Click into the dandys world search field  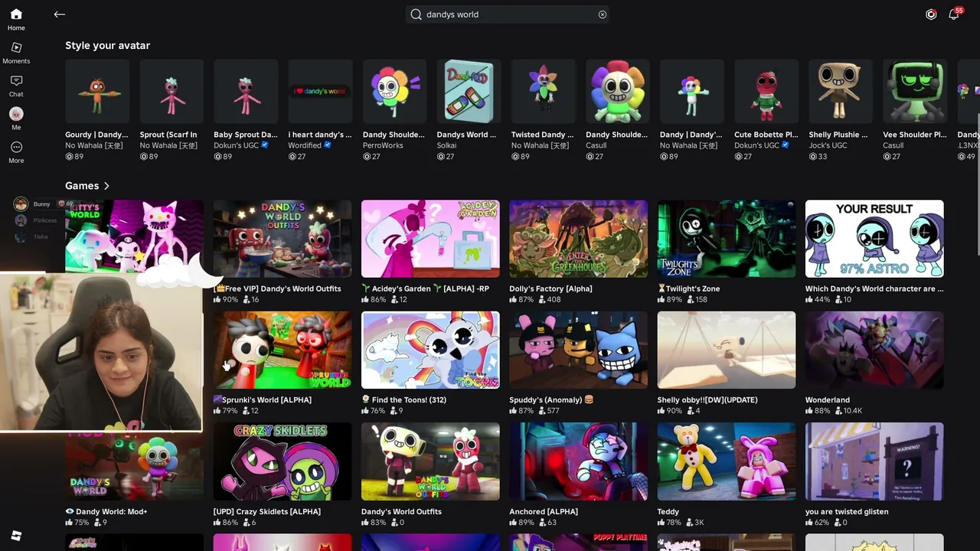coord(508,15)
